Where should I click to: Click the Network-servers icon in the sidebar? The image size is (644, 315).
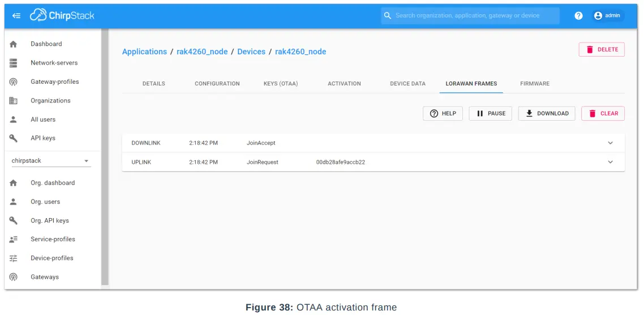coord(13,63)
